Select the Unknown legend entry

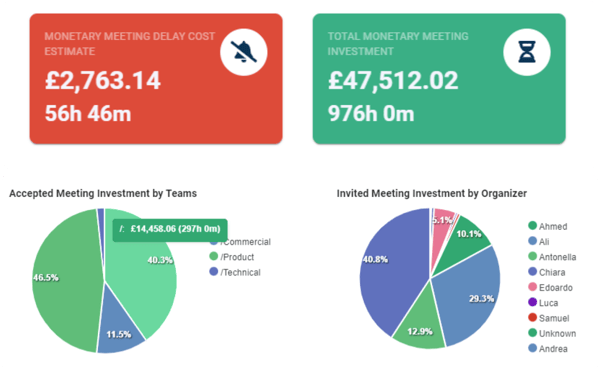(552, 333)
